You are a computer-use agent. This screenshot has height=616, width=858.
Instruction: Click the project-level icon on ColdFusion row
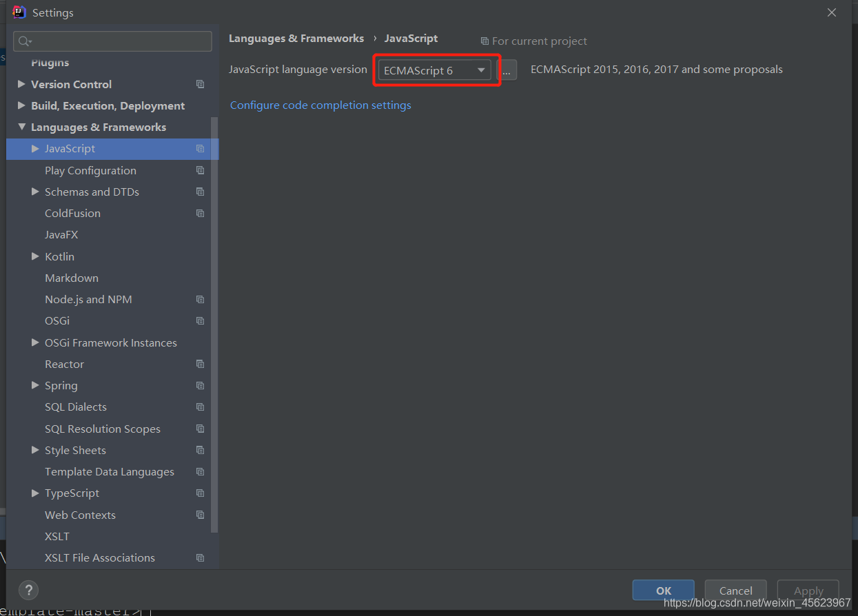(200, 213)
